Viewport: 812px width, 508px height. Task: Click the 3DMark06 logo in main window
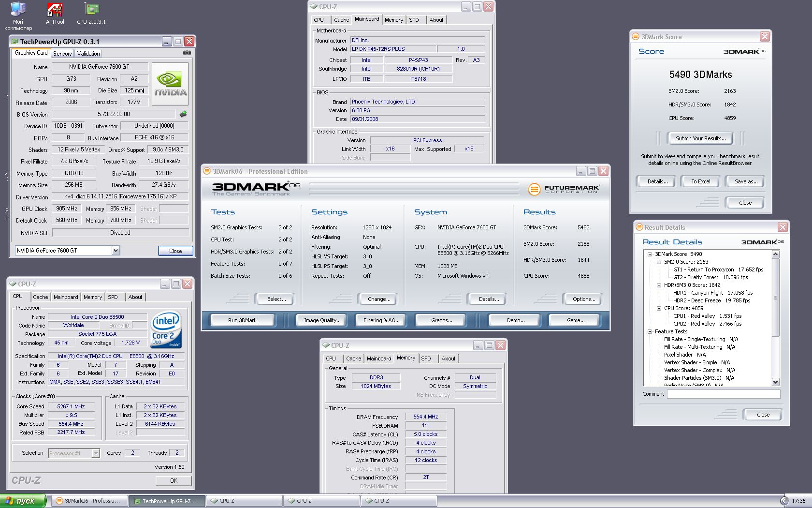pyautogui.click(x=256, y=188)
